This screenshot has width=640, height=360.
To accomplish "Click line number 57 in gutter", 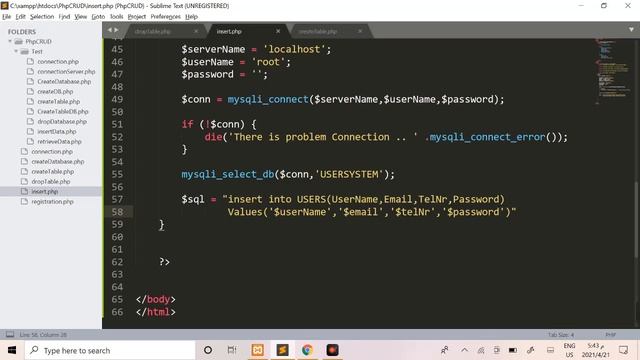I will pos(117,199).
